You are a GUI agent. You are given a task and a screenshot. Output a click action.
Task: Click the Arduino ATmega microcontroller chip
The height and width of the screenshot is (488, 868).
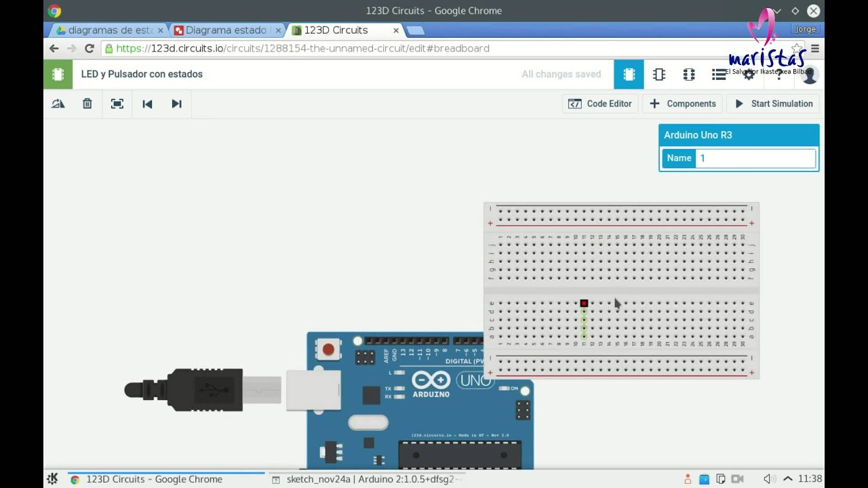tap(460, 455)
